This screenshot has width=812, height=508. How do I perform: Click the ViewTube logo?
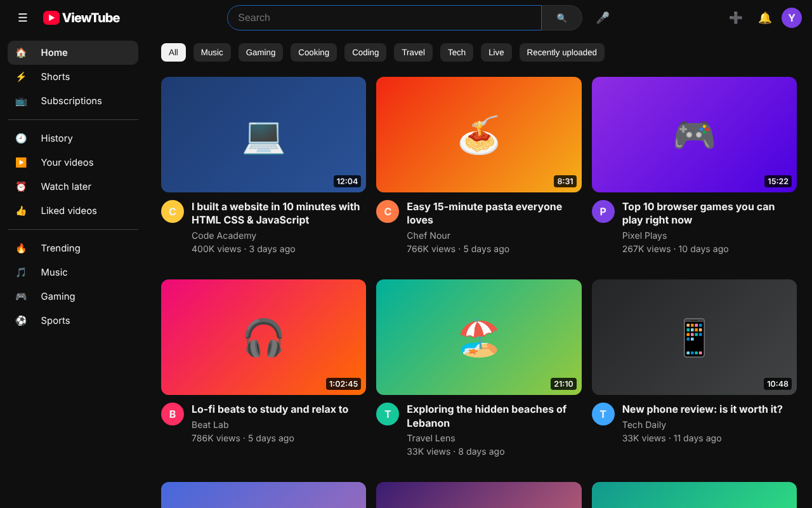(81, 18)
